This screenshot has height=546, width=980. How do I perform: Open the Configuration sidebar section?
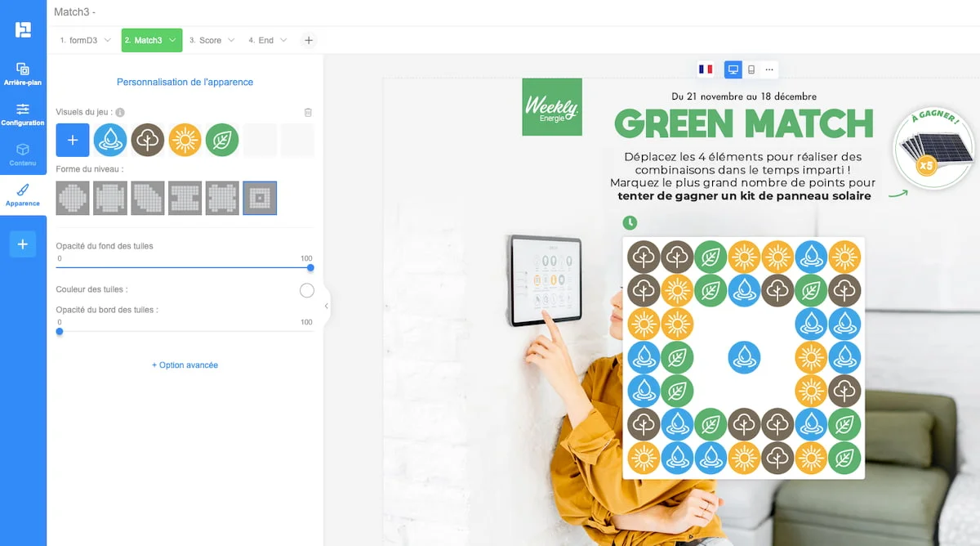(x=22, y=114)
